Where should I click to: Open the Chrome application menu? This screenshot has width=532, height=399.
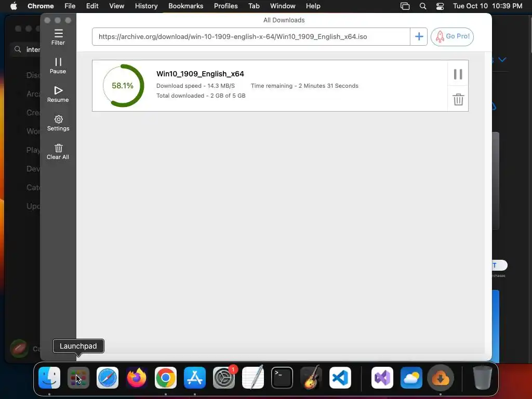[x=41, y=6]
